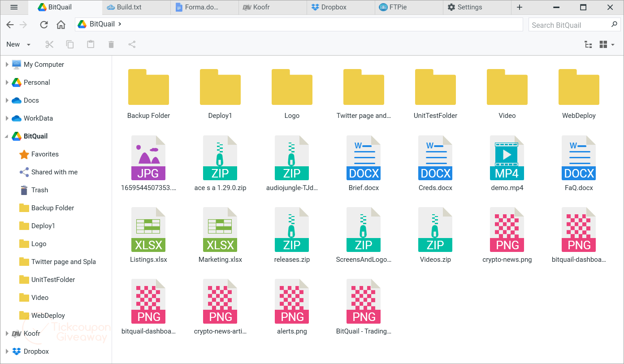Click the Refresh button
The image size is (624, 364).
tap(44, 25)
